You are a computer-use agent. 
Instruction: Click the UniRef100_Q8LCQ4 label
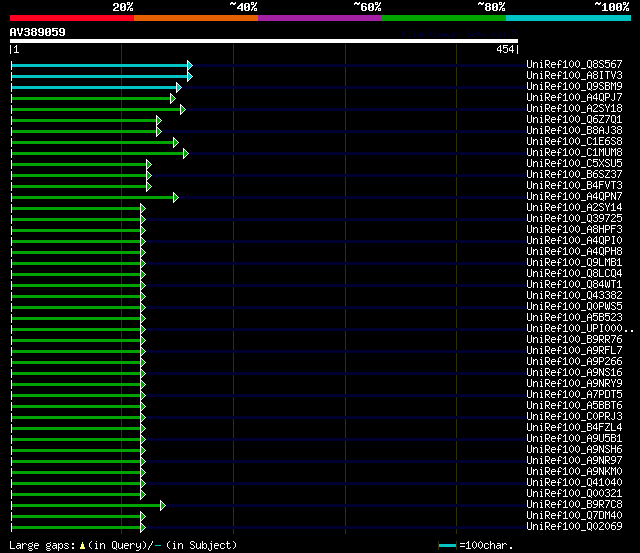coord(574,274)
